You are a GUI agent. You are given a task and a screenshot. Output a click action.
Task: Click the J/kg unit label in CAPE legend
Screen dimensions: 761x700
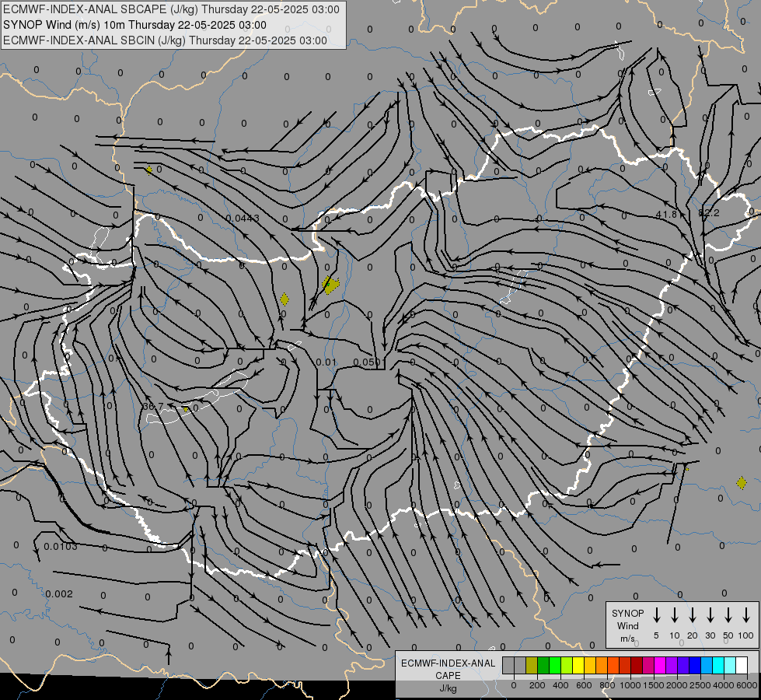pos(448,688)
